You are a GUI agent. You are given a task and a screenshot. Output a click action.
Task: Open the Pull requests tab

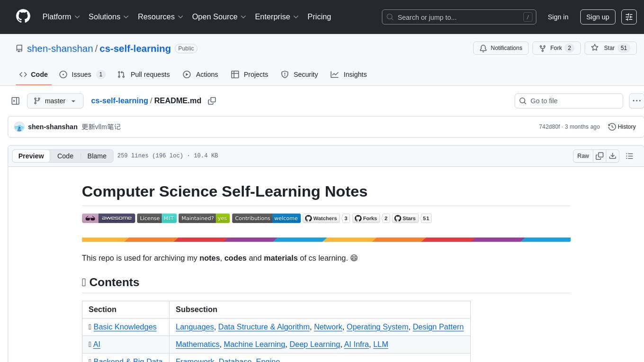pos(143,74)
